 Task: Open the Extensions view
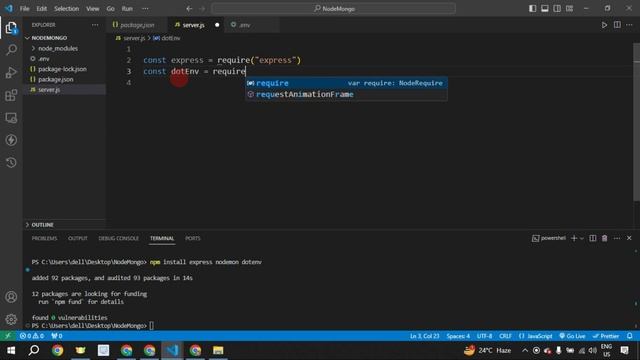11,95
